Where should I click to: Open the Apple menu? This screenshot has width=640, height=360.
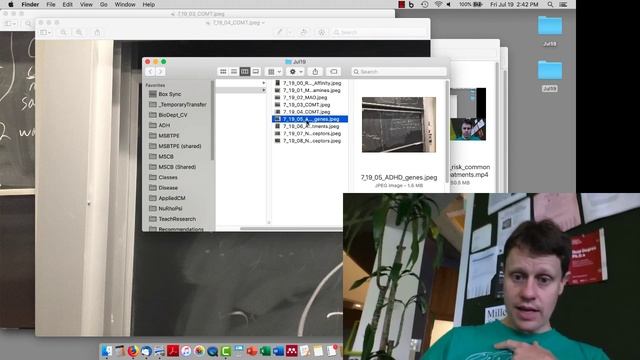(11, 4)
